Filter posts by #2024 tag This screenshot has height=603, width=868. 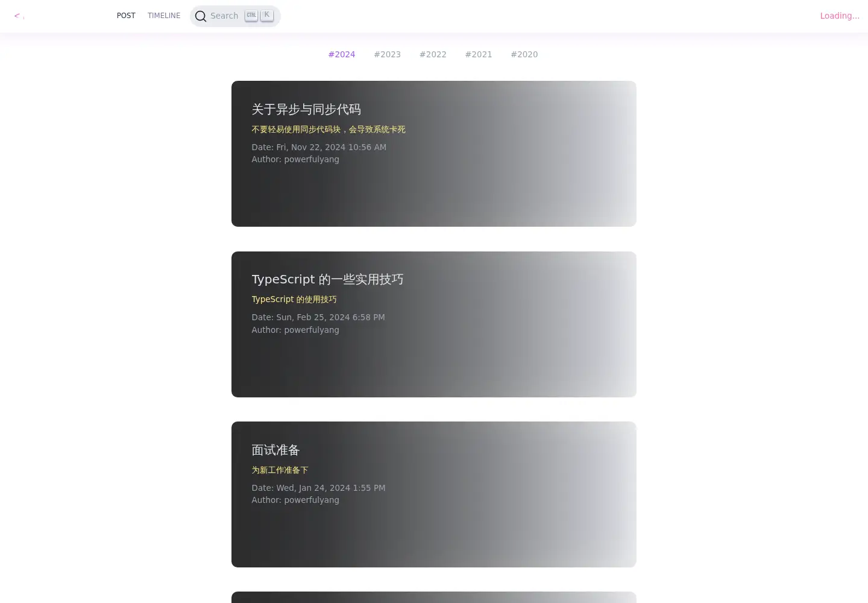[x=342, y=54]
